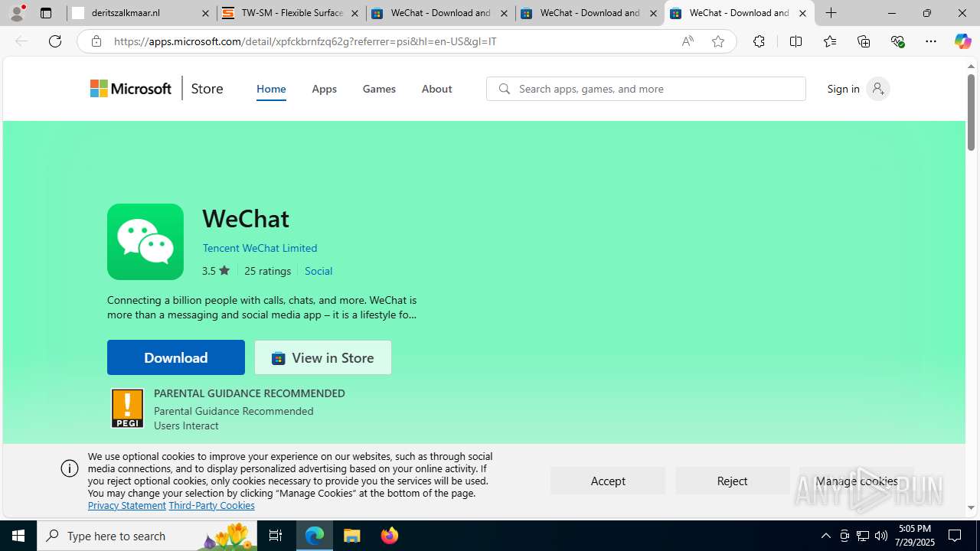
Task: Open Extensions puzzle icon
Action: click(x=759, y=41)
